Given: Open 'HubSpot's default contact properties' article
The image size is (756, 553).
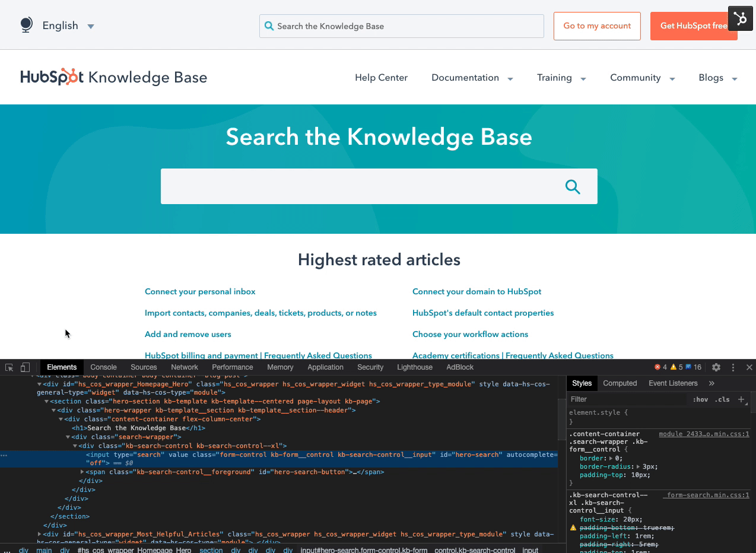Looking at the screenshot, I should [483, 313].
